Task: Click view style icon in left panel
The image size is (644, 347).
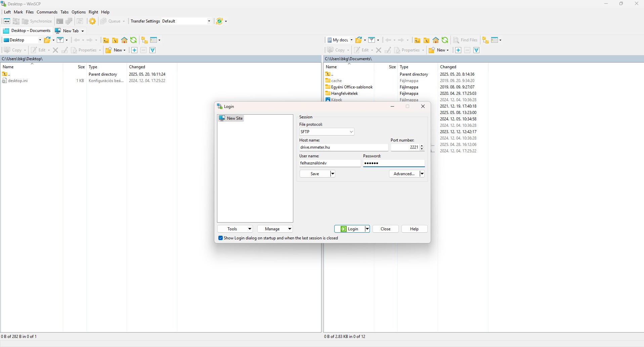Action: [154, 40]
